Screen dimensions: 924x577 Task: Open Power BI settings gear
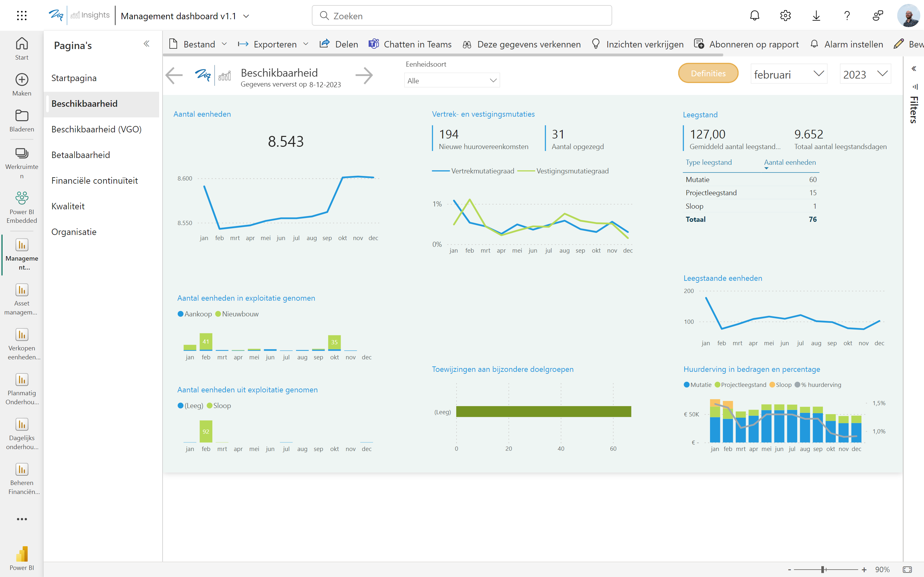click(785, 16)
